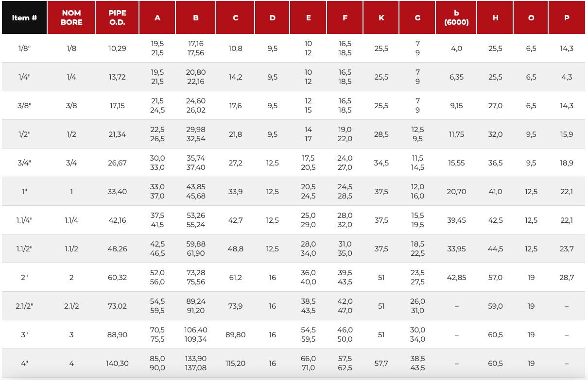Click pipe O.D. value 140,30
The image size is (588, 380).
tap(117, 363)
